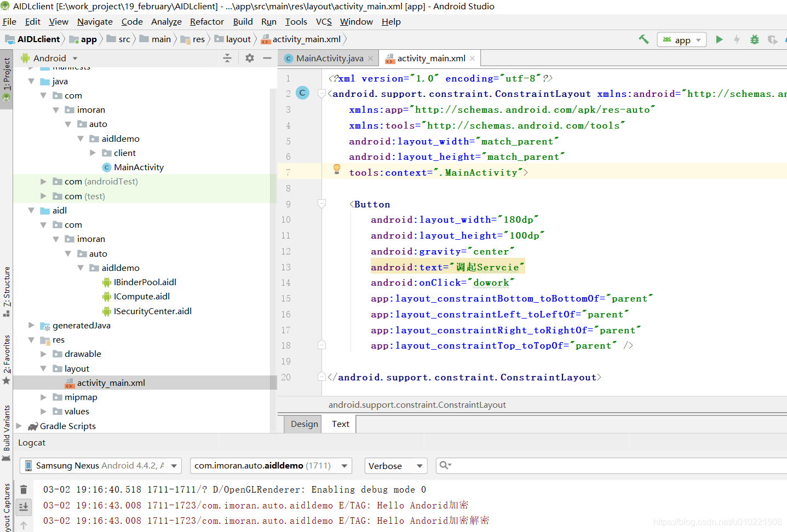Expand the drawable folder
The width and height of the screenshot is (787, 532).
pos(43,354)
